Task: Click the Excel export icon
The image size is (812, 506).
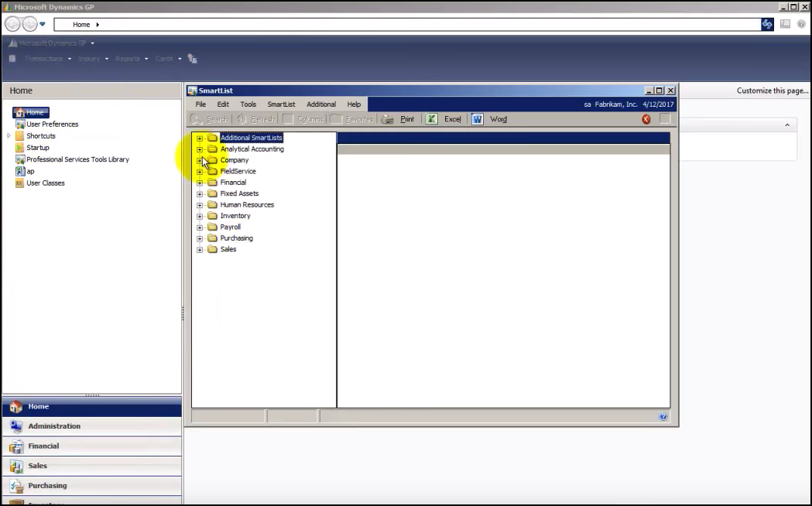Action: tap(431, 119)
